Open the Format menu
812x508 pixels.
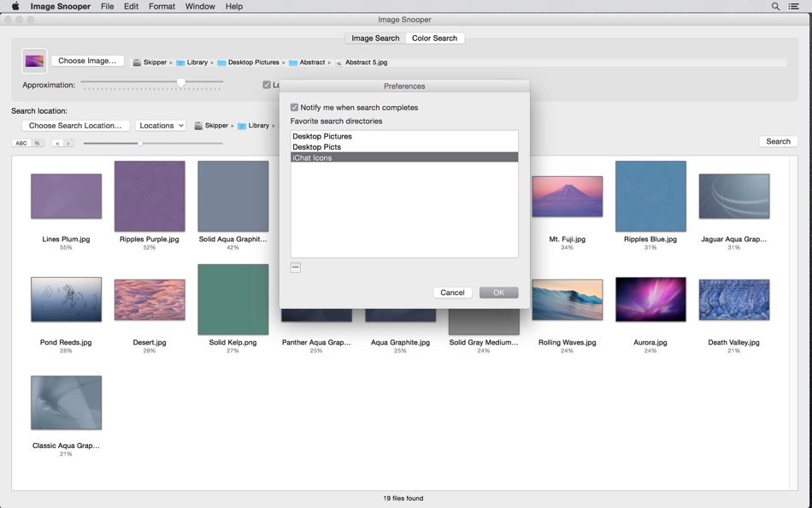(161, 6)
